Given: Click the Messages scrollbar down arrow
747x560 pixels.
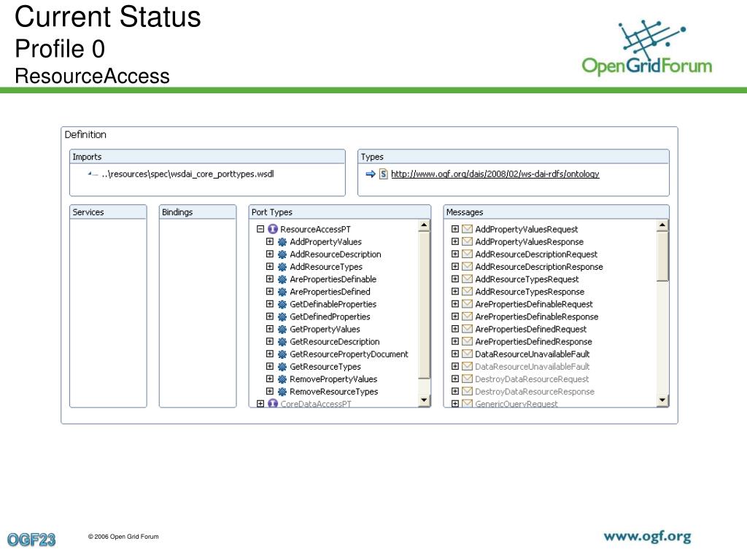Looking at the screenshot, I should tap(662, 400).
